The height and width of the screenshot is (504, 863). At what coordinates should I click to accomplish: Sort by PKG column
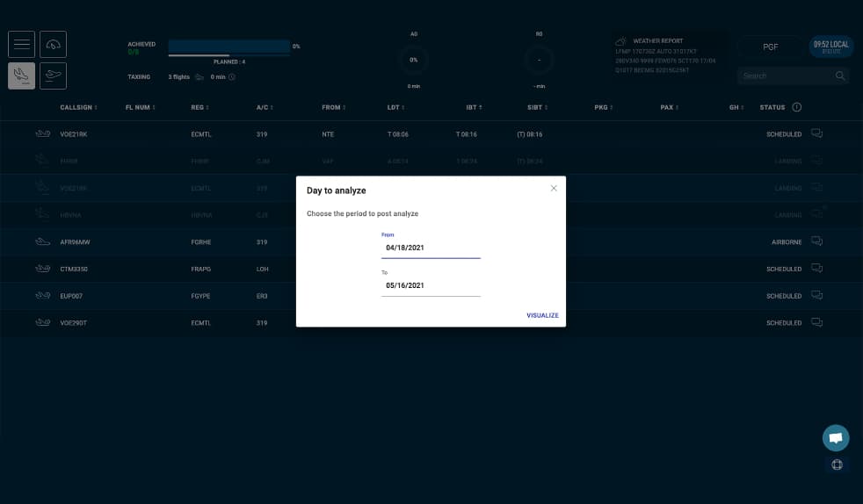pos(603,108)
